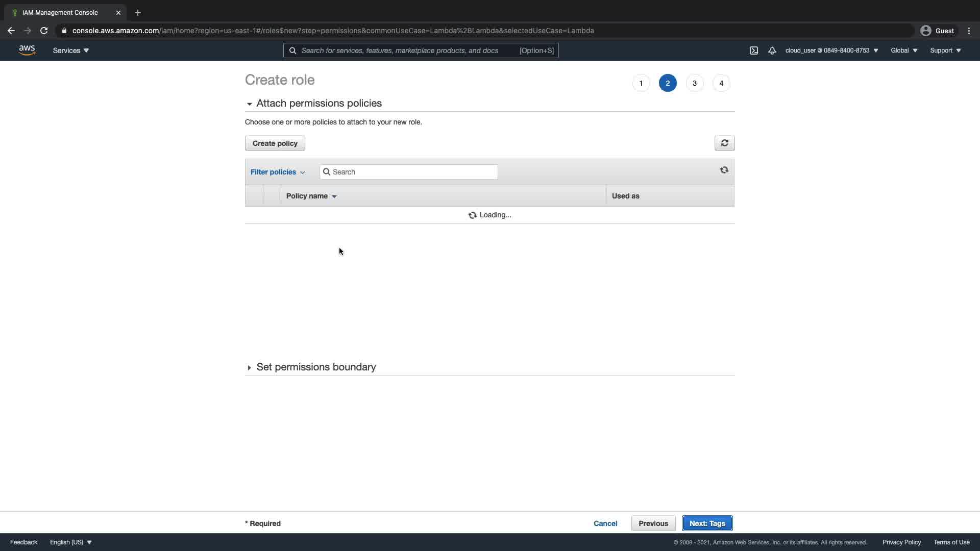The width and height of the screenshot is (980, 551).
Task: Click Next: Tags button
Action: tap(707, 523)
